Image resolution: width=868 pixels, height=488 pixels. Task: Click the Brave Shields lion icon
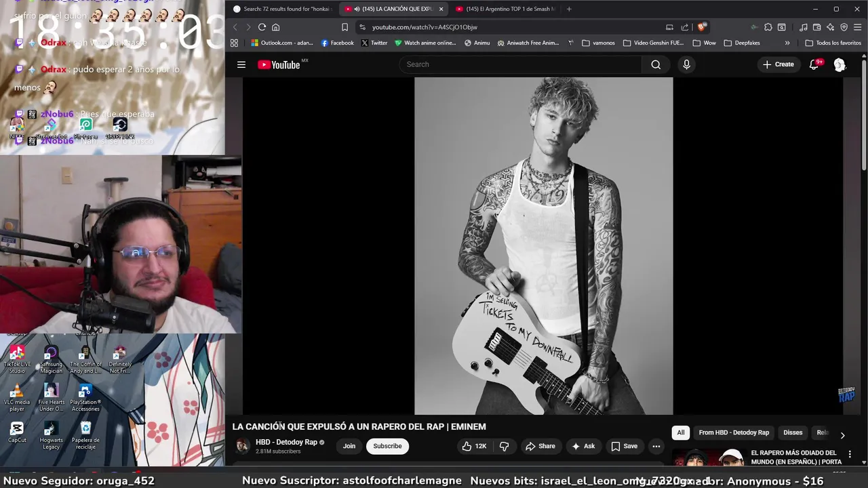tap(701, 27)
